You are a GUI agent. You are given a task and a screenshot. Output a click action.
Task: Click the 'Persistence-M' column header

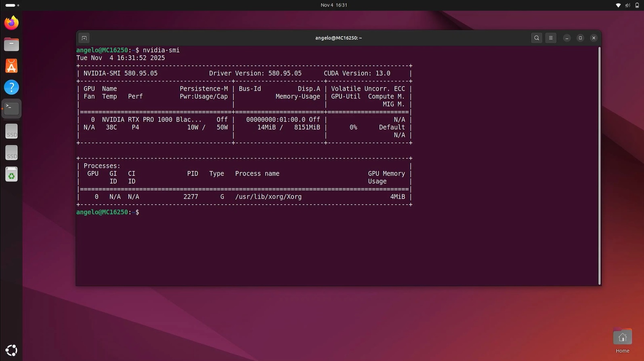[x=203, y=89]
